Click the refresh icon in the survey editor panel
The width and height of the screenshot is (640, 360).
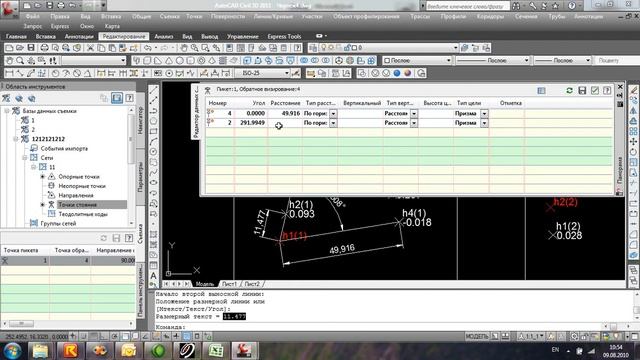(x=569, y=91)
